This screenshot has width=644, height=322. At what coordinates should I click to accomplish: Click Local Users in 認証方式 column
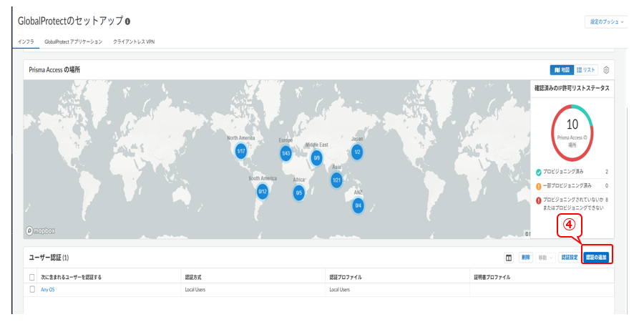point(195,290)
